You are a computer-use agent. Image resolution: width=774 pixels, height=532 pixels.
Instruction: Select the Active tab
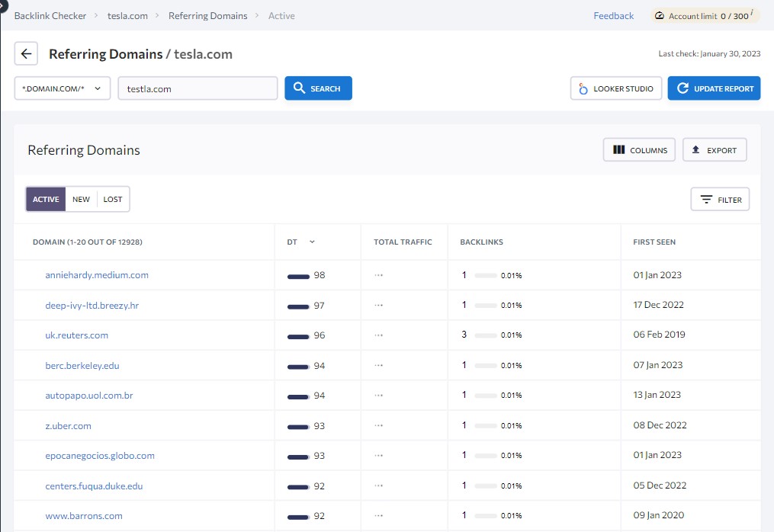coord(46,200)
